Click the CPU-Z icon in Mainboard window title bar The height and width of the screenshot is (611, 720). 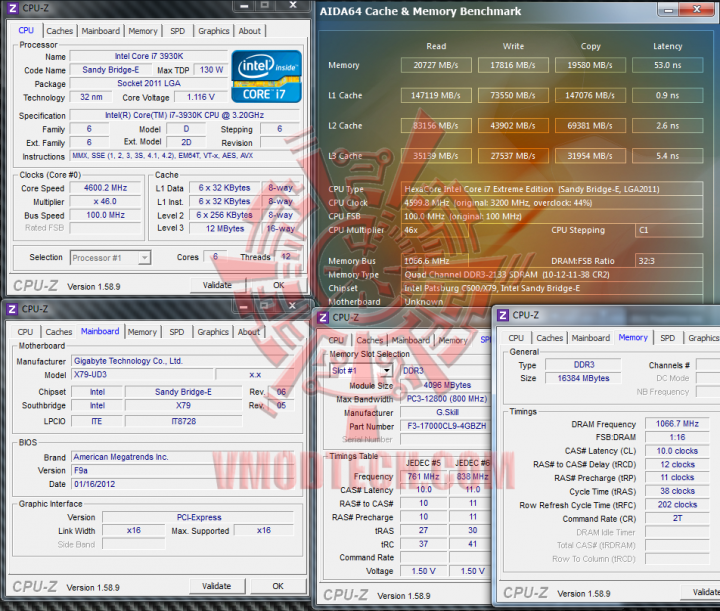(12, 309)
